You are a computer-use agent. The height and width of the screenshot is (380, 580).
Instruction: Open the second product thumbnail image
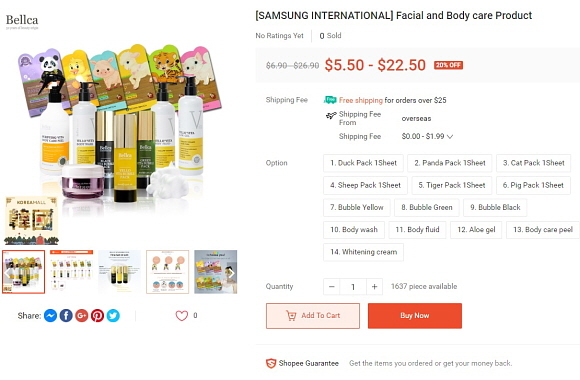point(71,272)
